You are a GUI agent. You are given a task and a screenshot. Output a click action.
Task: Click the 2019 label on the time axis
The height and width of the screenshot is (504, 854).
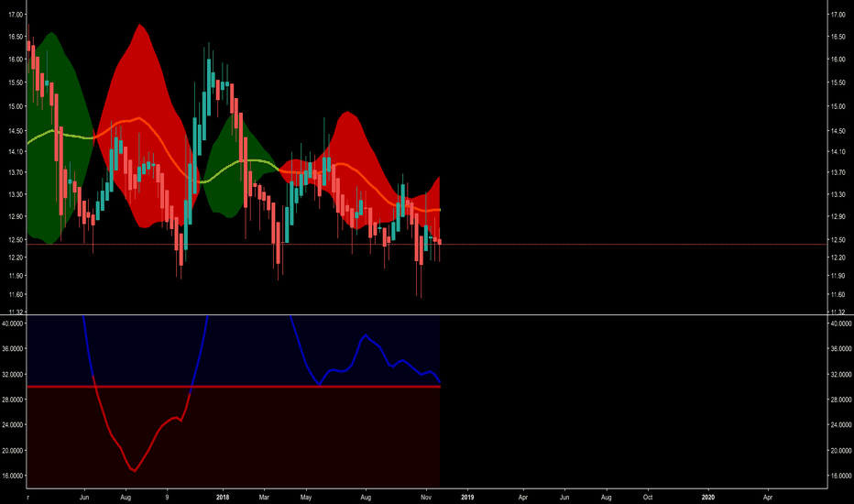coord(467,497)
